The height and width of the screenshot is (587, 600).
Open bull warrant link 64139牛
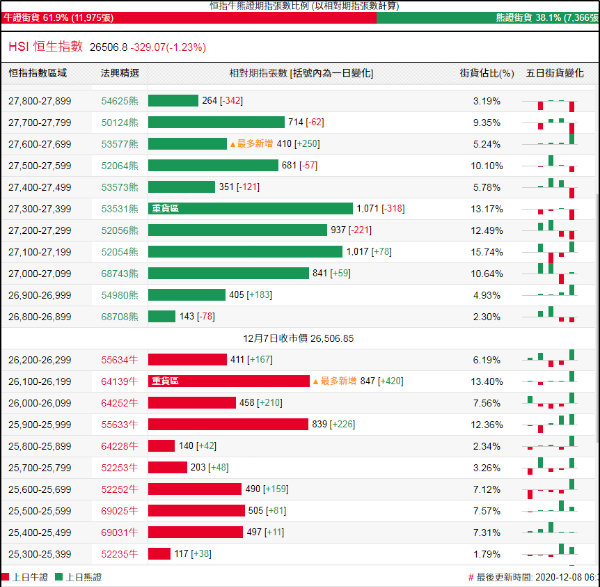[x=119, y=382]
